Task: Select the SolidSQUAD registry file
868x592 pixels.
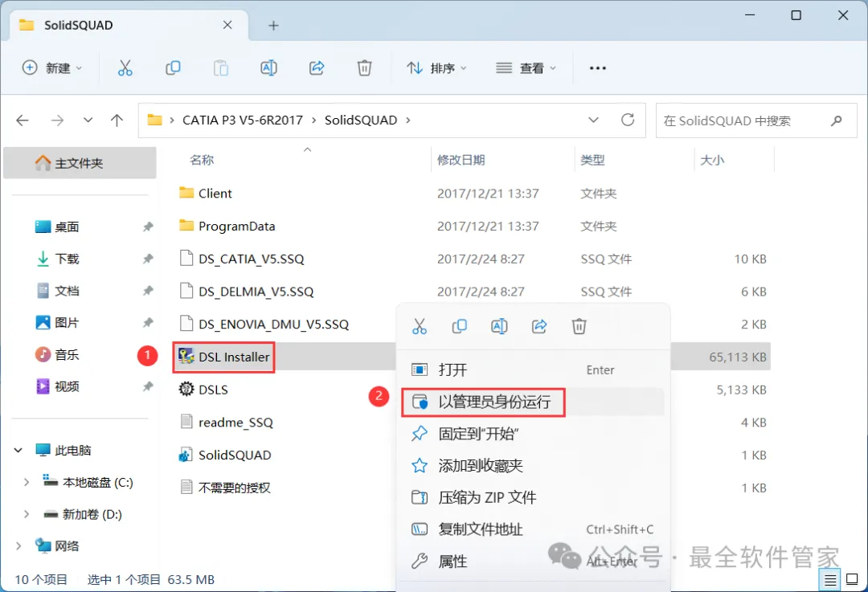Action: [x=224, y=455]
